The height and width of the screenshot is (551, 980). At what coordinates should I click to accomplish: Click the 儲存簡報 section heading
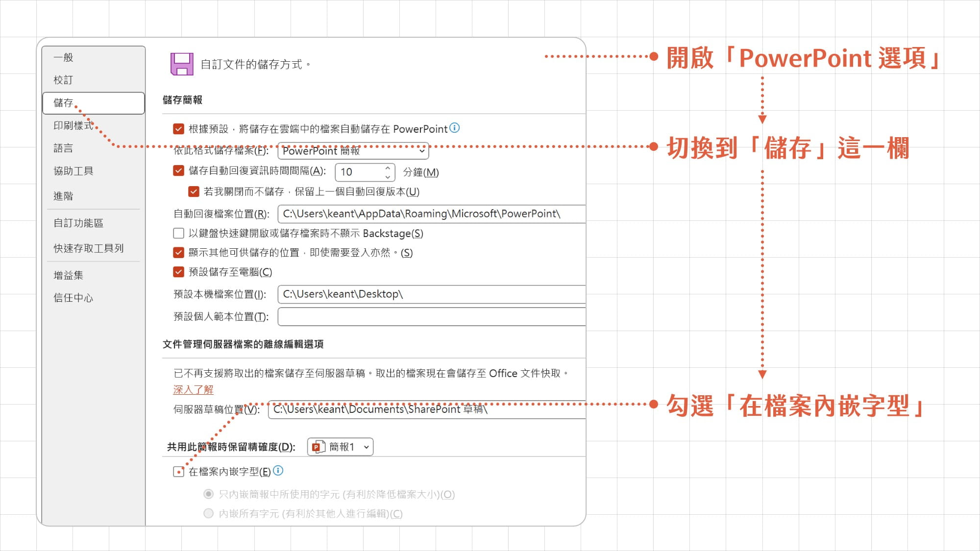point(182,100)
